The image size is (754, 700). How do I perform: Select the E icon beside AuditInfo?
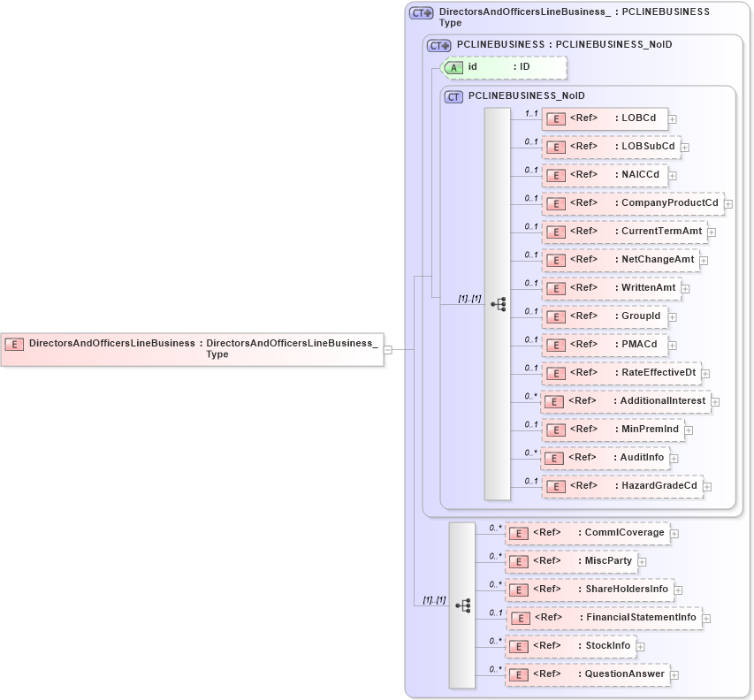tap(555, 458)
